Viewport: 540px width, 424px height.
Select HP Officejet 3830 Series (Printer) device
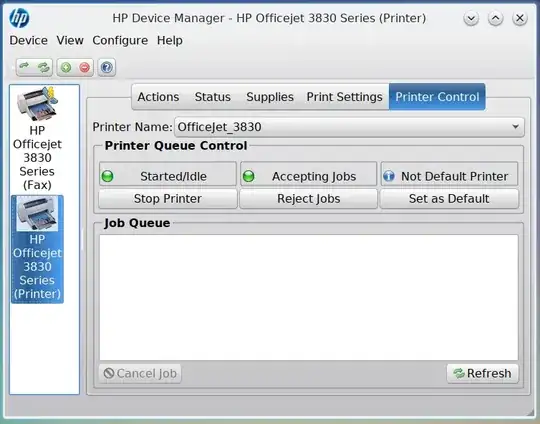37,249
